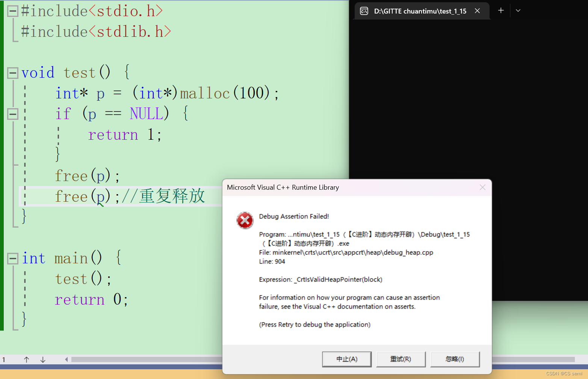588x379 pixels.
Task: Click the '//重复释放' comment in code
Action: tap(163, 196)
